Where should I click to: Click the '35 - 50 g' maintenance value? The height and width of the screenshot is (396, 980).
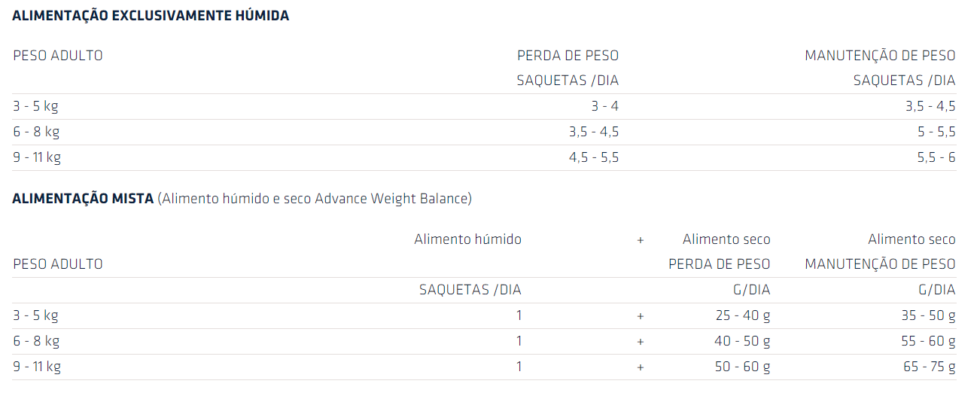click(x=928, y=316)
